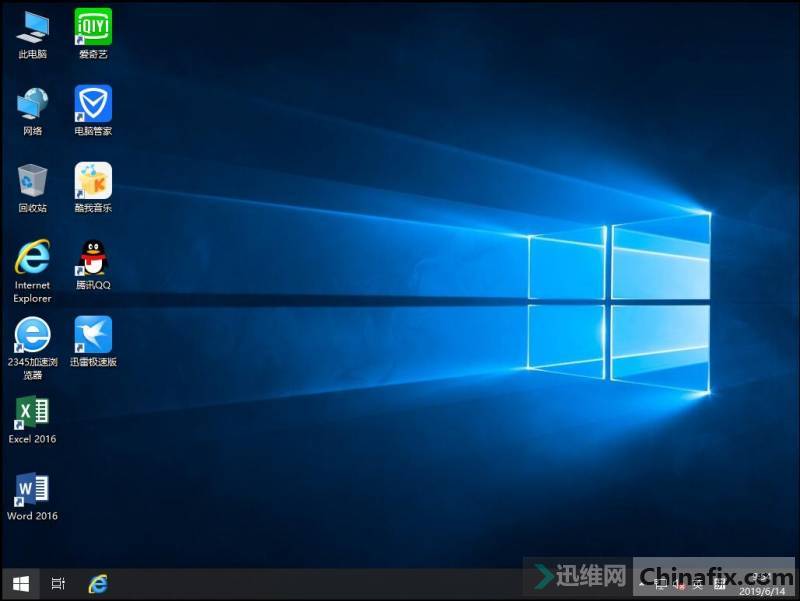The image size is (800, 601).
Task: Open Excel 2016 desktop shortcut
Action: click(x=32, y=419)
